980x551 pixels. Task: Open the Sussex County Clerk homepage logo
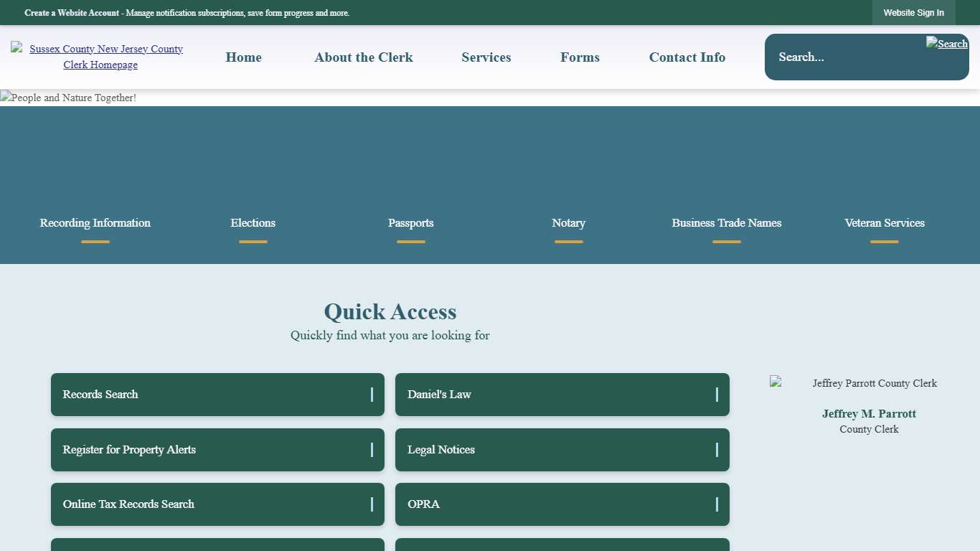tap(100, 57)
